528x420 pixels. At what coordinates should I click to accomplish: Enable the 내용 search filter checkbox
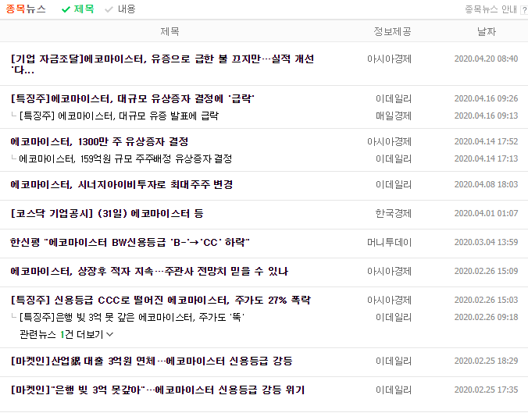[120, 9]
